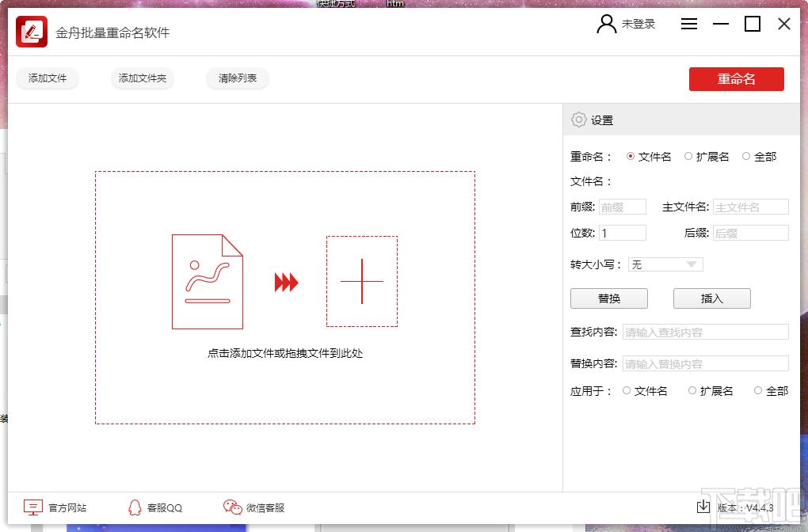Open the 客服QQ link
The width and height of the screenshot is (808, 532).
pyautogui.click(x=165, y=507)
